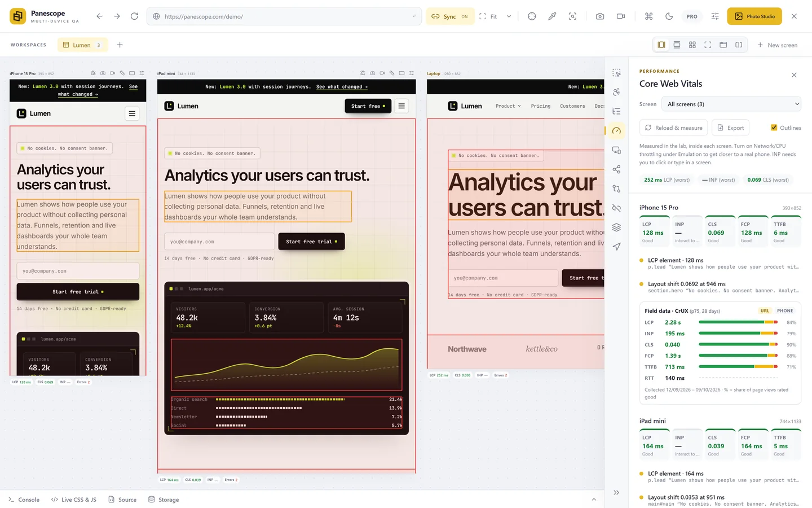
Task: Start video recording from the top toolbar
Action: pos(621,16)
